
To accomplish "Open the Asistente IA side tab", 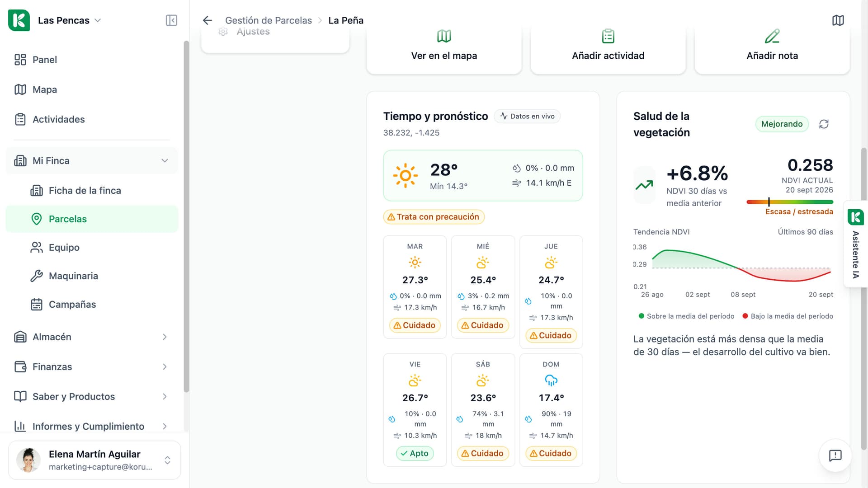I will 856,244.
